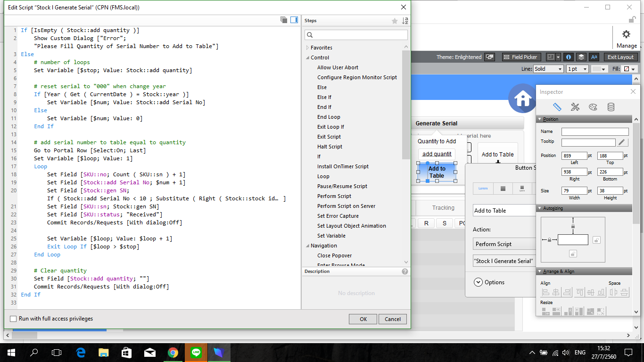Enable Run with full access privileges
Image resolution: width=644 pixels, height=362 pixels.
[13, 319]
